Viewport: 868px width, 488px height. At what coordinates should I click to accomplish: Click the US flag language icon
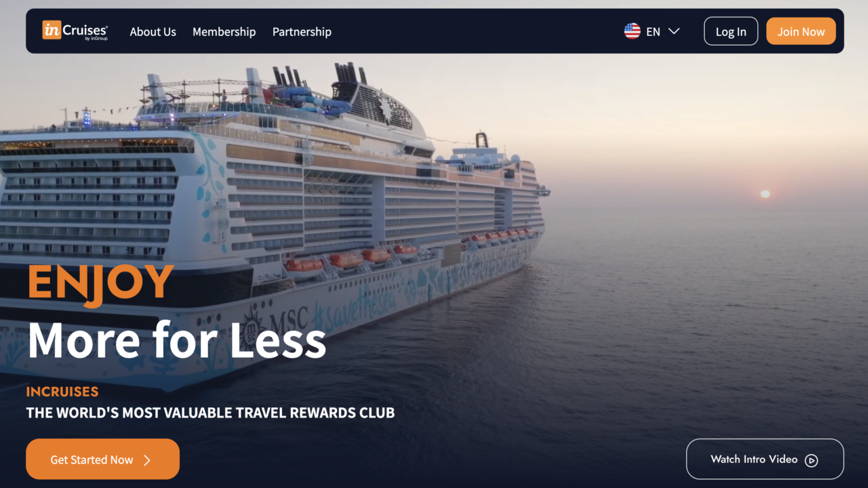click(x=632, y=31)
